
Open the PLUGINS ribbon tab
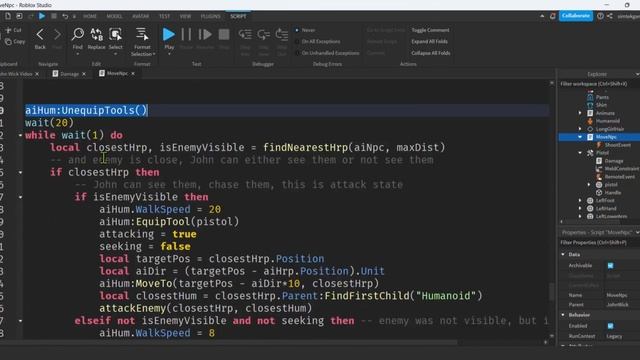point(211,16)
